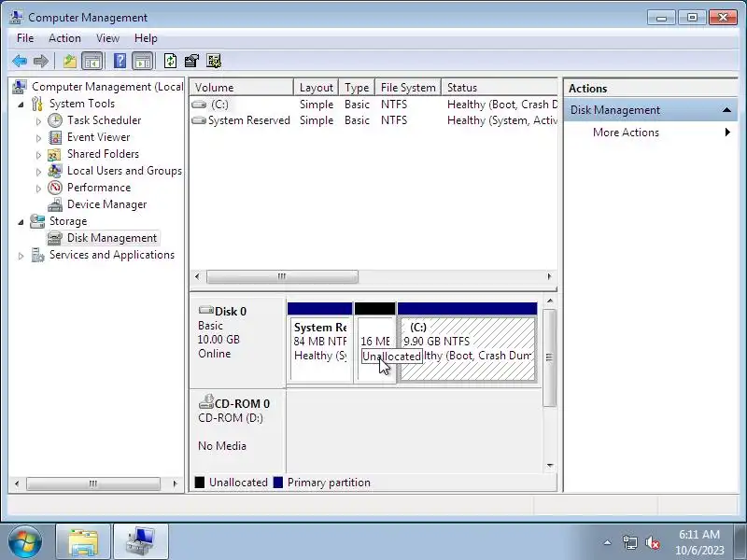
Task: Click the volume list scroll right arrow
Action: [549, 276]
